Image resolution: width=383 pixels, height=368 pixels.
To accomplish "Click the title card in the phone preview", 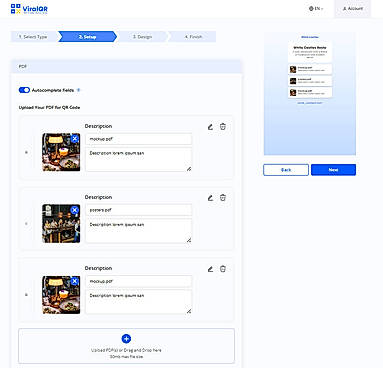I will [310, 52].
